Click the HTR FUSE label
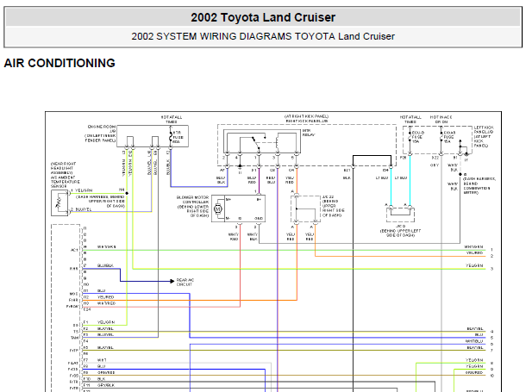Viewport: 532px width, 392px height. (178, 137)
